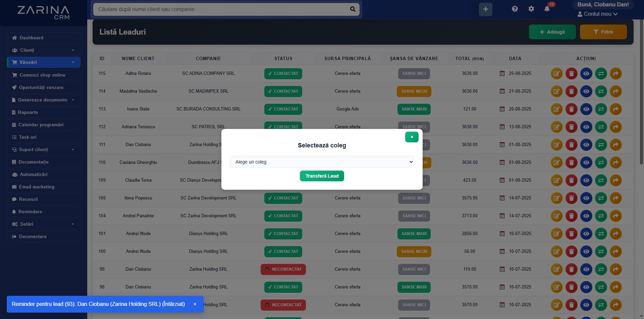Screen dimensions: 644x319
Task: Expand the 'Contul meu' account menu
Action: [598, 14]
